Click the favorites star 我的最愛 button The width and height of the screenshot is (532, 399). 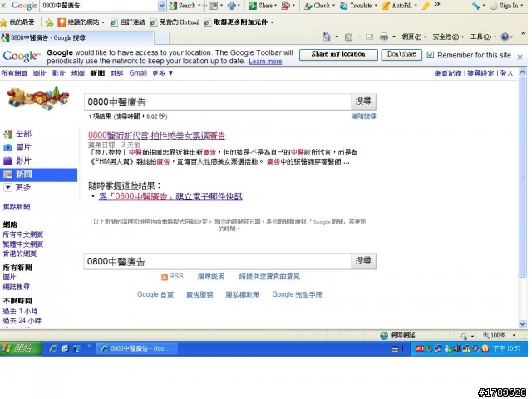pyautogui.click(x=17, y=22)
